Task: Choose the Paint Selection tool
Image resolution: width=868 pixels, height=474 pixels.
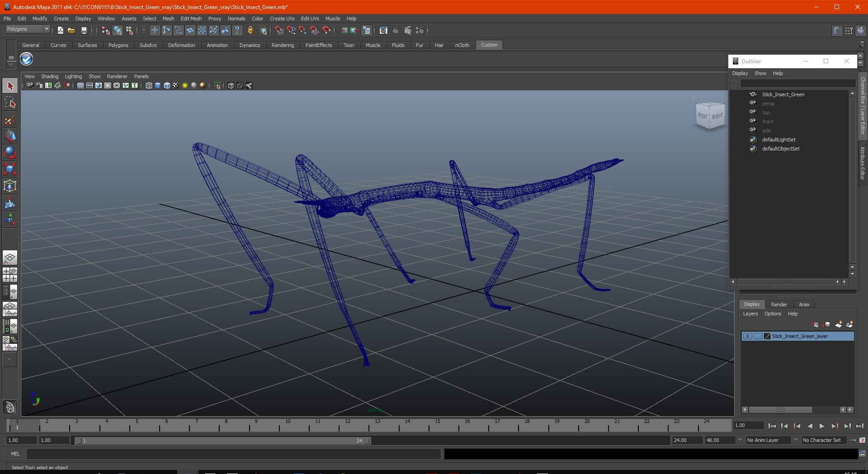Action: tap(10, 119)
